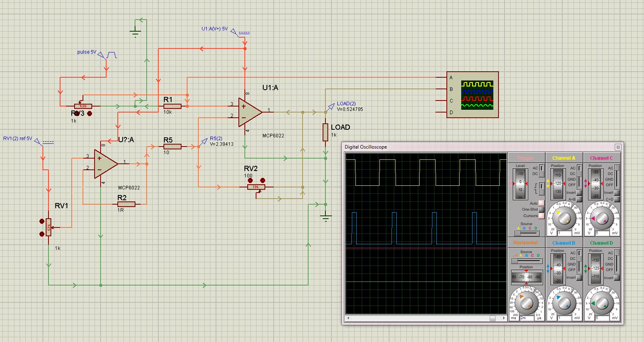The height and width of the screenshot is (342, 644).
Task: Click the U1:A op-amp symbol
Action: (x=250, y=112)
